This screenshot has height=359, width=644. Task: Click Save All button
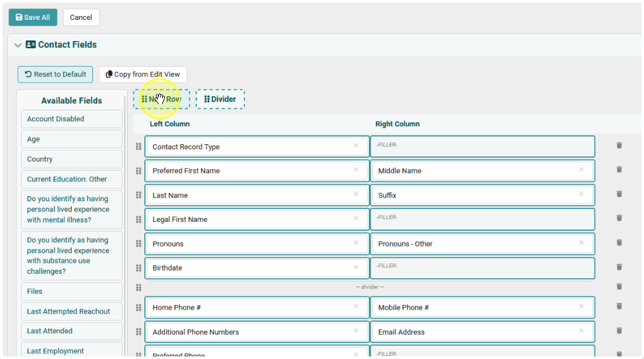pyautogui.click(x=33, y=17)
